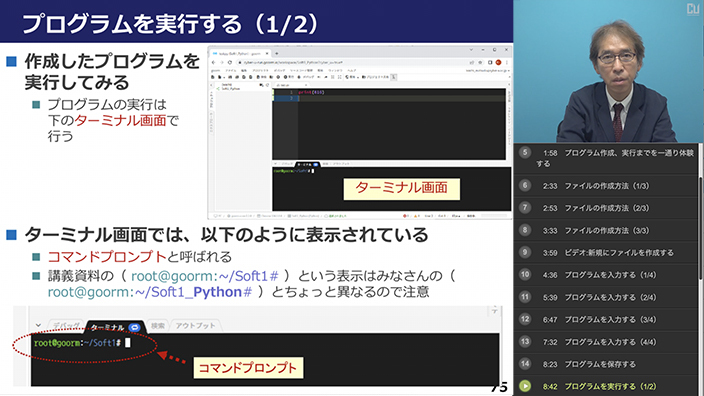Jump to chapter ファイルの作成方法 (1/3)

606,186
